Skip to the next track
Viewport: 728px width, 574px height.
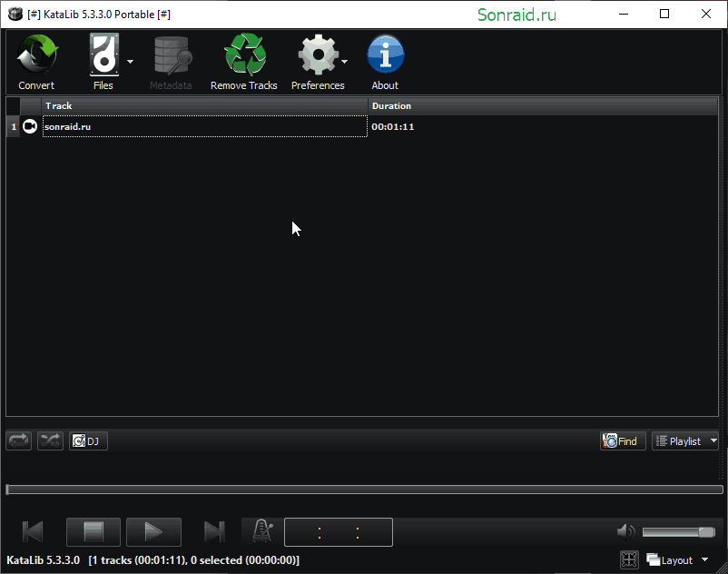click(x=214, y=531)
